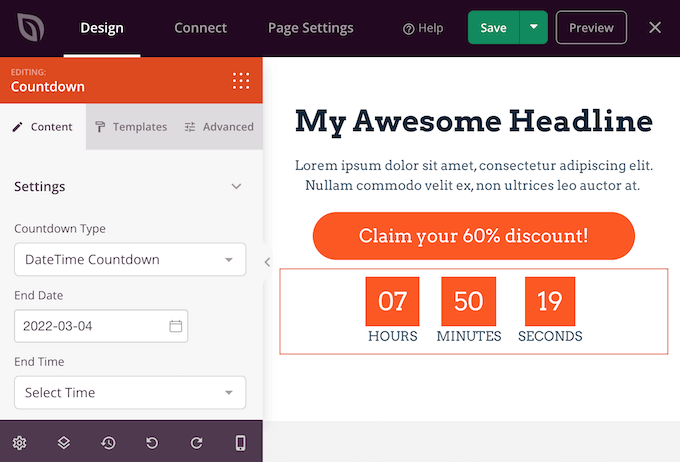Expand the Save options arrow
680x462 pixels.
(534, 28)
